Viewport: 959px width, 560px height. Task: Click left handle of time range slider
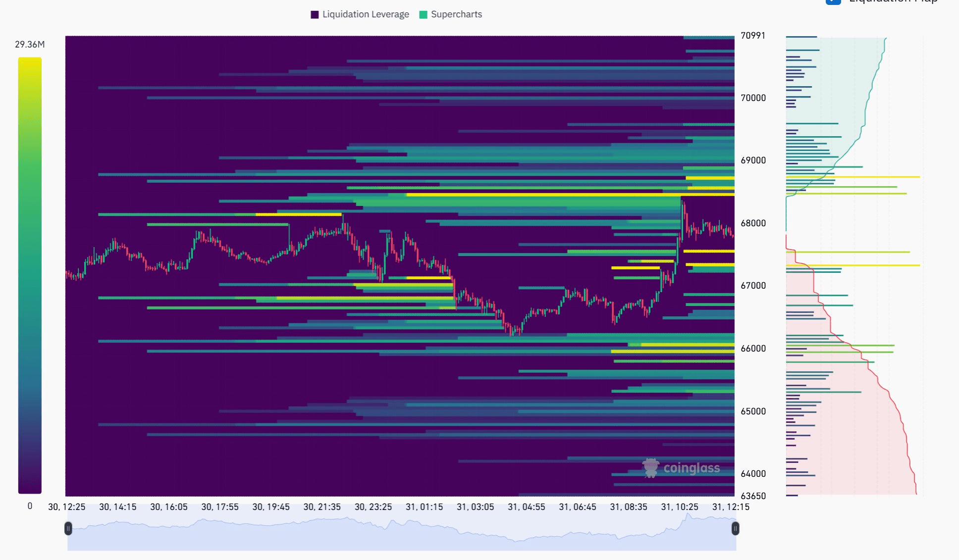click(x=68, y=529)
